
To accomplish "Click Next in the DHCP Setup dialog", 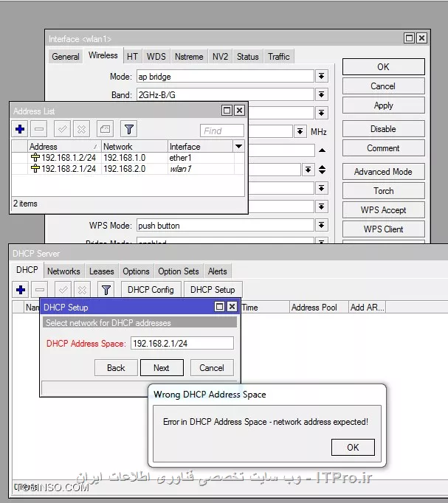I will pyautogui.click(x=162, y=367).
